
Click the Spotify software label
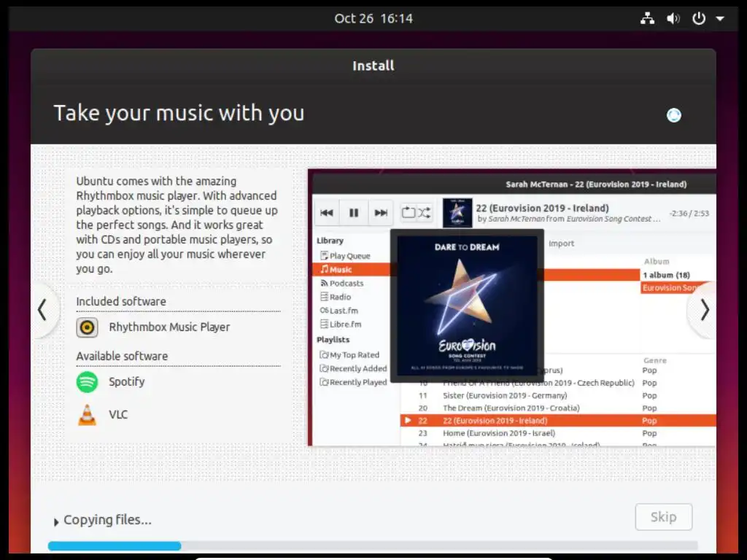pyautogui.click(x=127, y=382)
